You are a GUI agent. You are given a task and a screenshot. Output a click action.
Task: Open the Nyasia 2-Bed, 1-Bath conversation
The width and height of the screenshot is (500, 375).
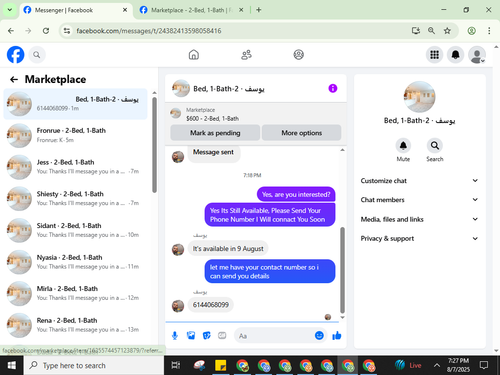coord(75,262)
